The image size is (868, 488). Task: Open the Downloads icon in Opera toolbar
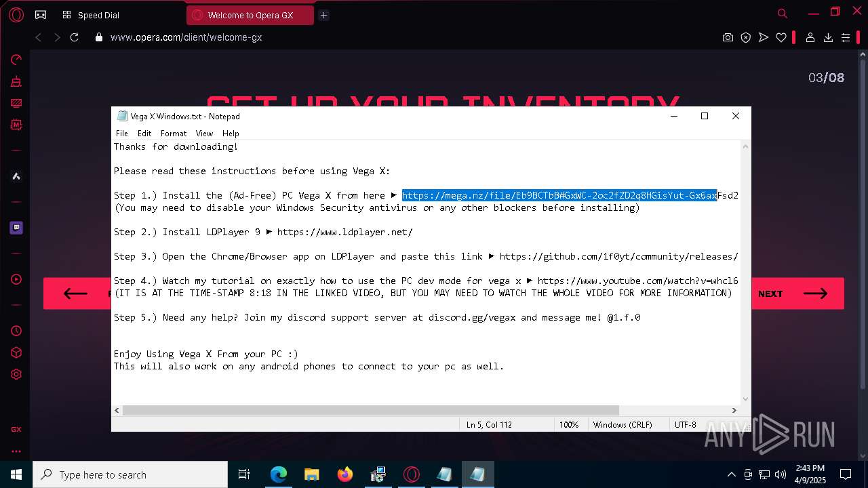pyautogui.click(x=828, y=37)
